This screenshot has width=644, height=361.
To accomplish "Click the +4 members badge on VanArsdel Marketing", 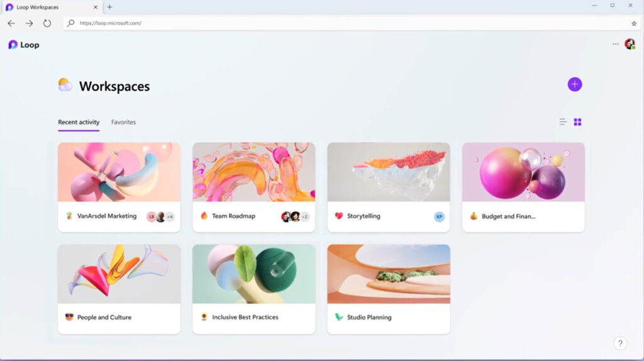I will (170, 216).
